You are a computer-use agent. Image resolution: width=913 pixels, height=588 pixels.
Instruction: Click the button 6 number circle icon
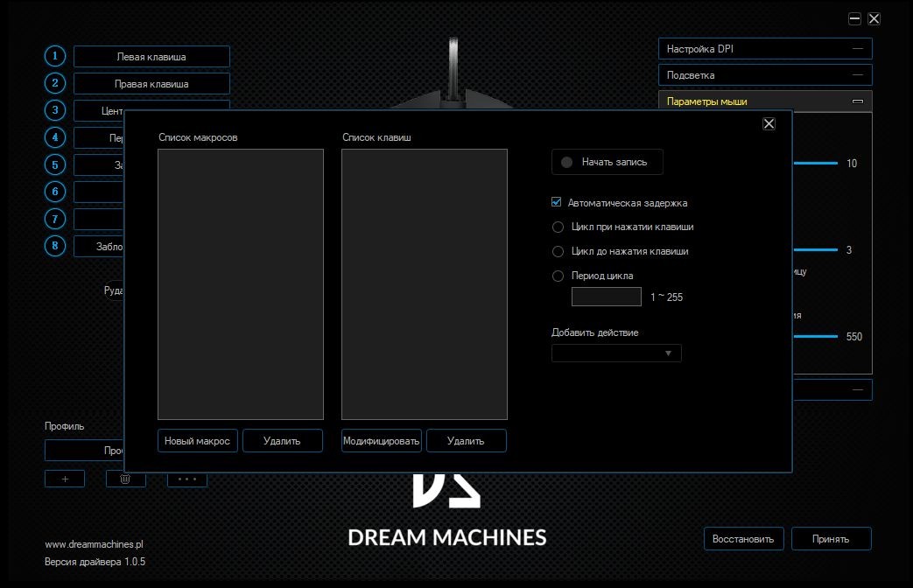(55, 192)
